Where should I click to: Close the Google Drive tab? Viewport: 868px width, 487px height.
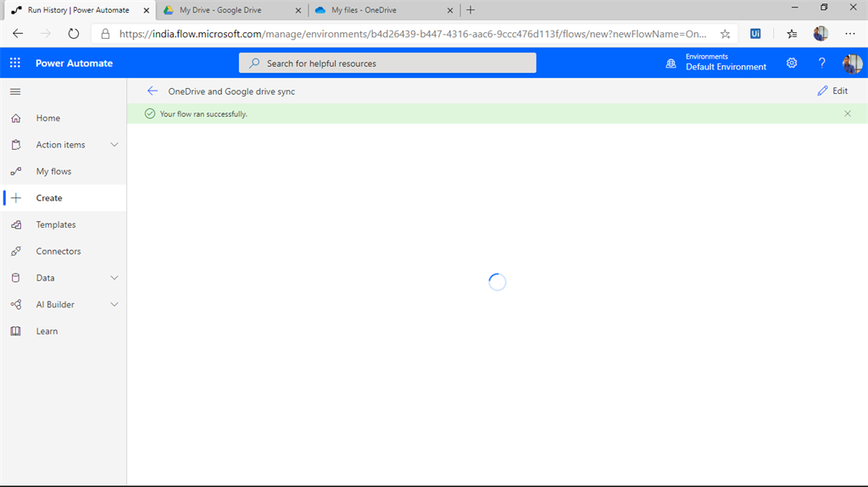[298, 10]
